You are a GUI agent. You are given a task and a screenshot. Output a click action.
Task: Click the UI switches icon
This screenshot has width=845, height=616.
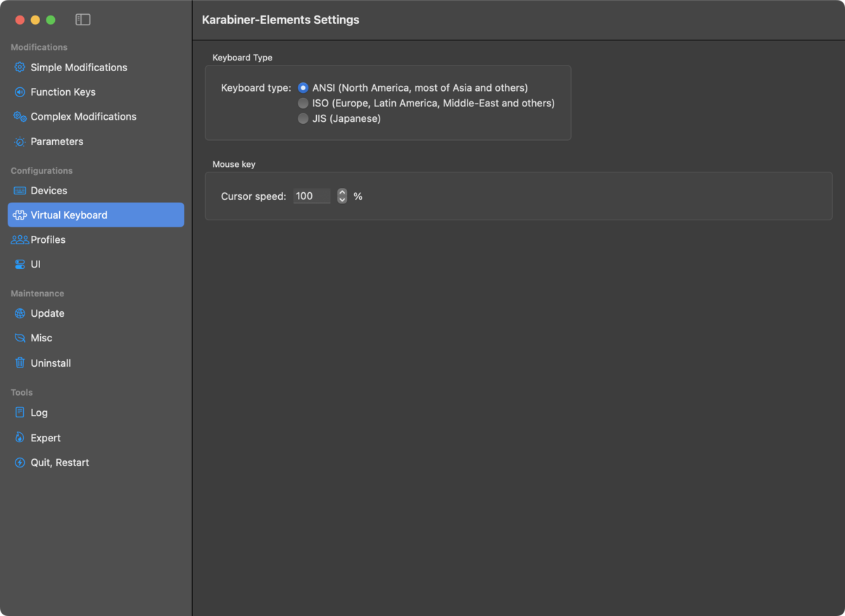[x=20, y=265]
